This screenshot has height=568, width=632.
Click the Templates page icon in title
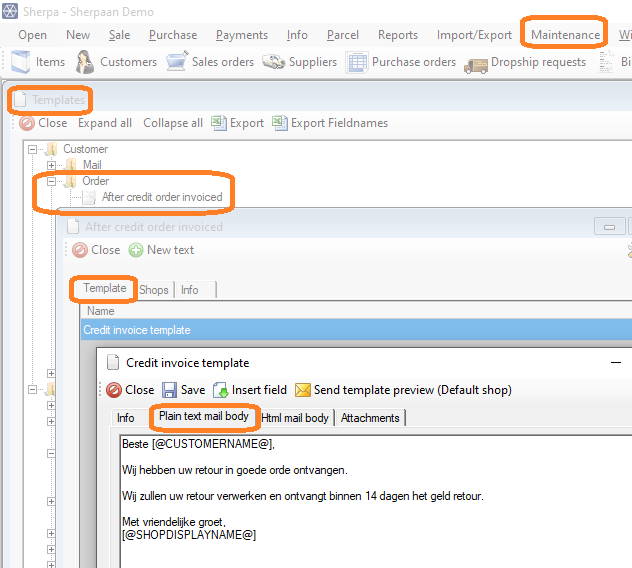pos(20,100)
